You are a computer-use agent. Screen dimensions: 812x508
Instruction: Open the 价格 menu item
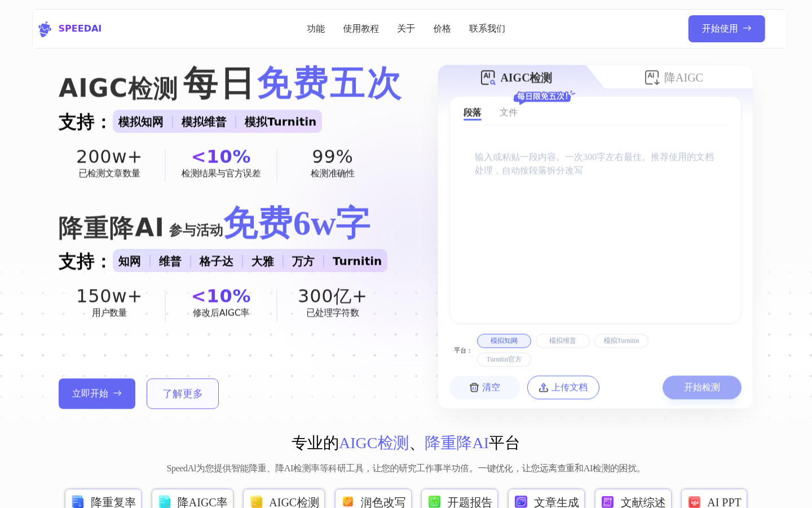pyautogui.click(x=442, y=29)
